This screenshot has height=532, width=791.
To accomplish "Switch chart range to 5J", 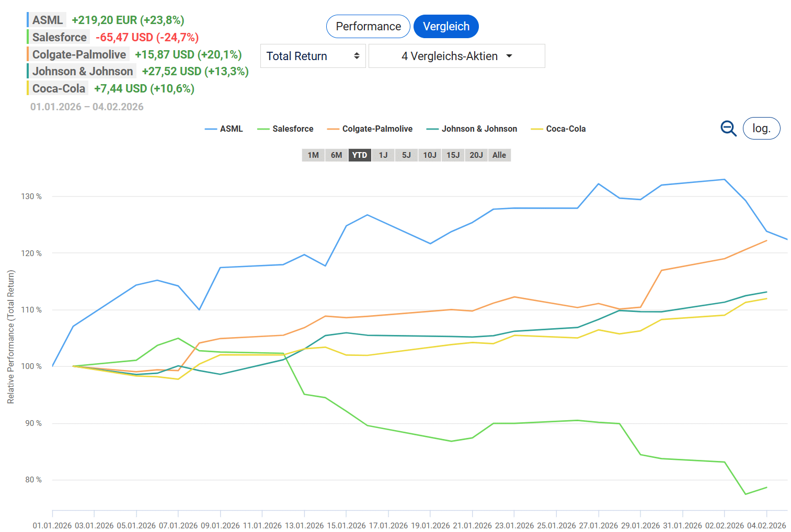I will coord(406,155).
